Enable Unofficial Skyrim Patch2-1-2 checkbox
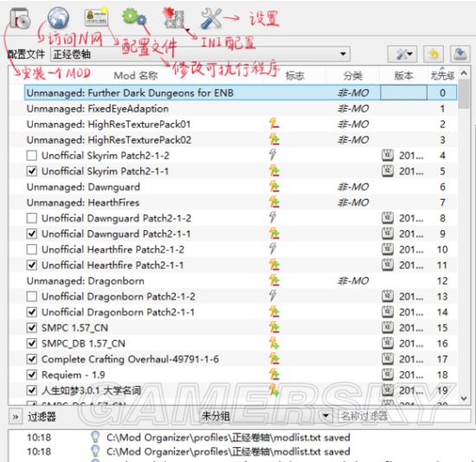 (31, 156)
